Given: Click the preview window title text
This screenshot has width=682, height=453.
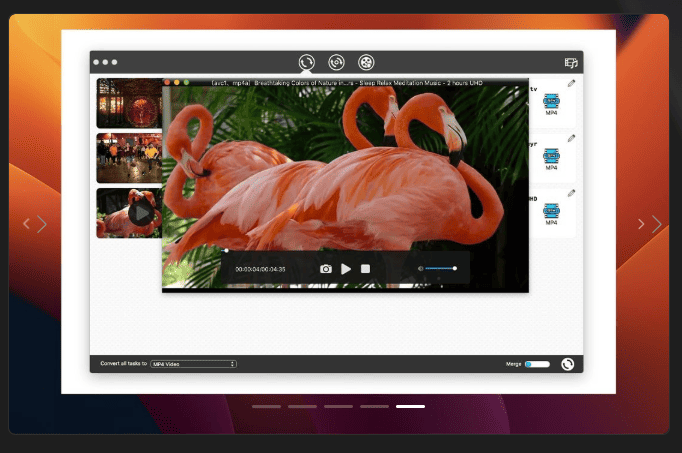Looking at the screenshot, I should [347, 83].
